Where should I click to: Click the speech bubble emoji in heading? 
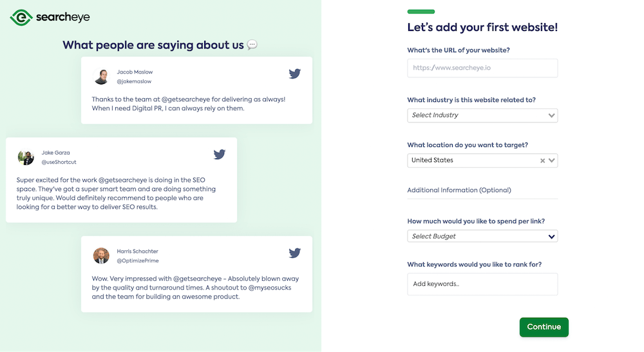(x=252, y=45)
